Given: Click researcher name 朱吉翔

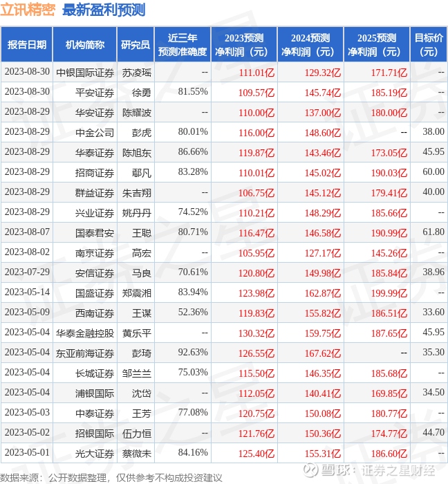Looking at the screenshot, I should click(x=137, y=193).
